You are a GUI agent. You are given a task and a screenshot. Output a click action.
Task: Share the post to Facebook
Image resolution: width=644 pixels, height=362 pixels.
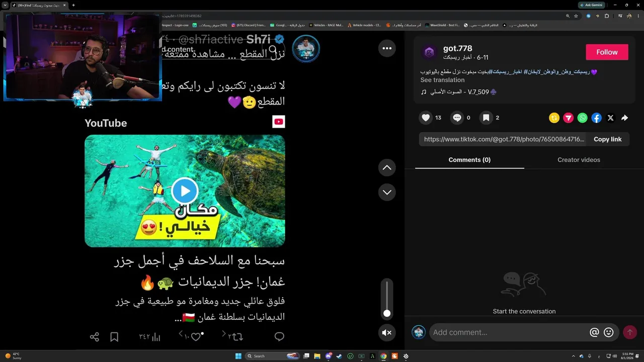click(x=596, y=118)
